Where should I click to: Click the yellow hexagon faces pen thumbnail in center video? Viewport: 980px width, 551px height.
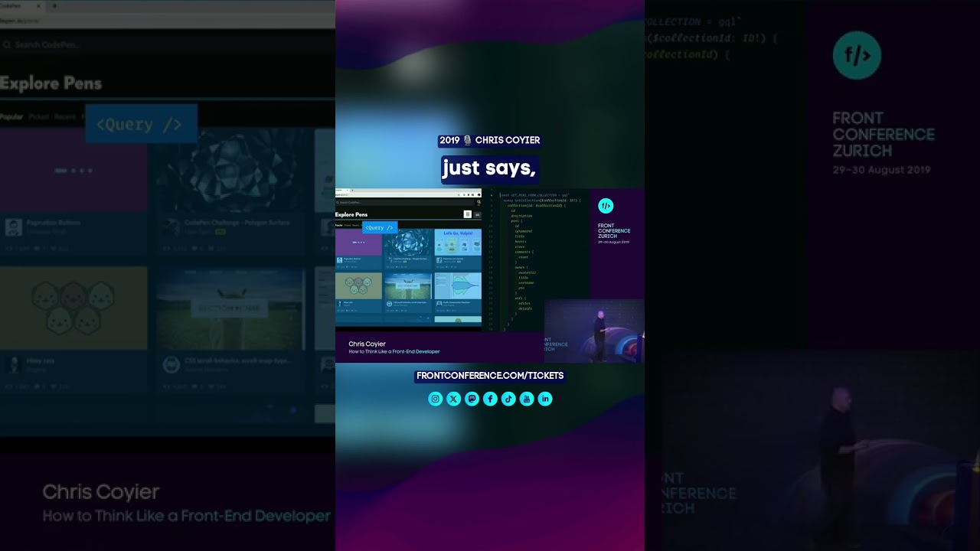pyautogui.click(x=358, y=285)
